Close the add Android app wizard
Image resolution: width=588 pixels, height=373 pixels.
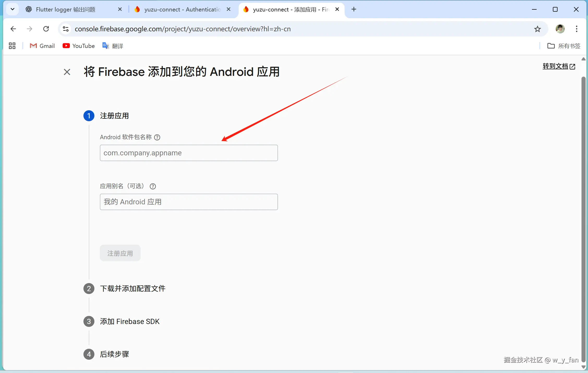tap(67, 72)
